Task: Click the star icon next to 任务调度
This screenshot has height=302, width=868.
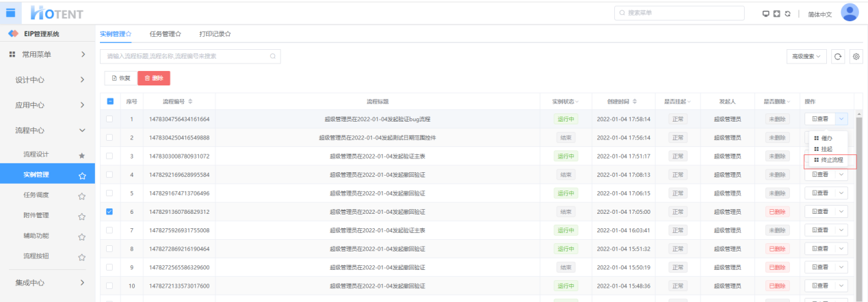Action: 81,196
